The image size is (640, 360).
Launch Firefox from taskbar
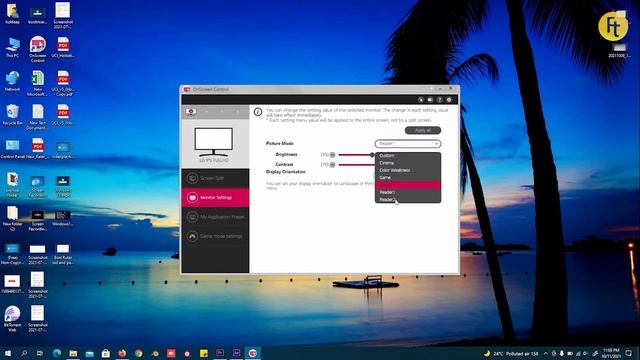pyautogui.click(x=122, y=353)
